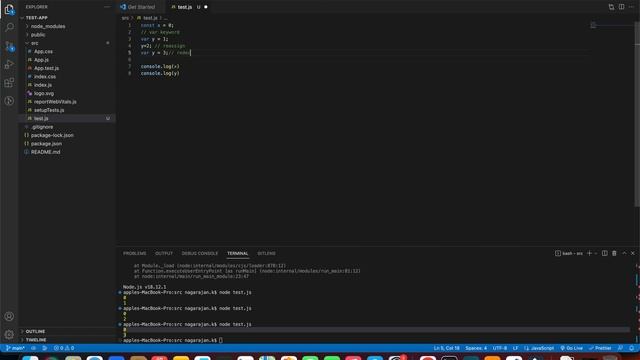
Task: Open the Explorer view in activity bar
Action: [x=9, y=9]
